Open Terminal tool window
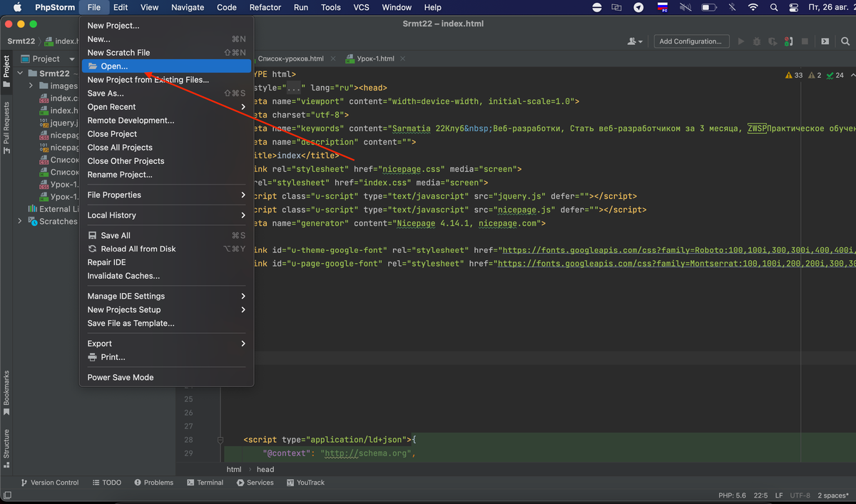The image size is (856, 504). (x=205, y=483)
